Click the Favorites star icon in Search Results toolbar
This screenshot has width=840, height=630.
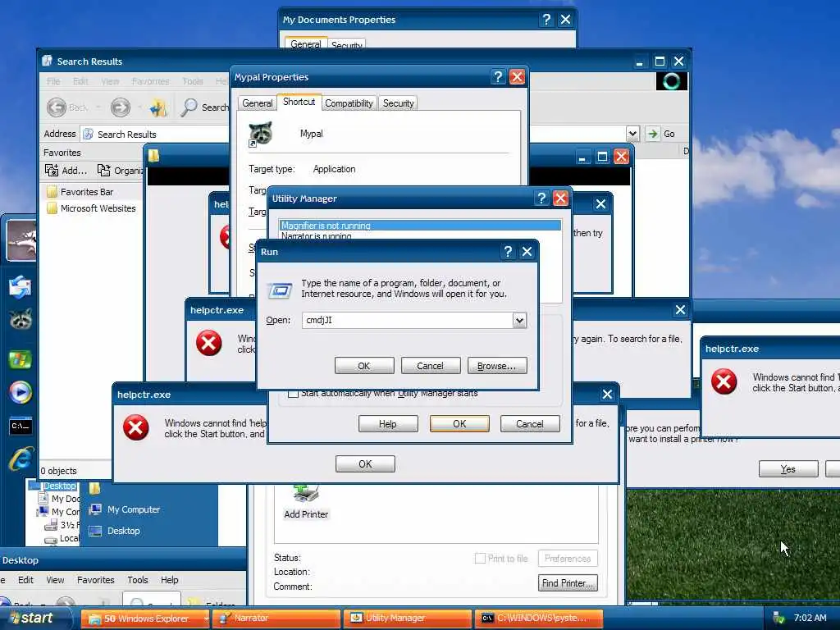pos(158,107)
